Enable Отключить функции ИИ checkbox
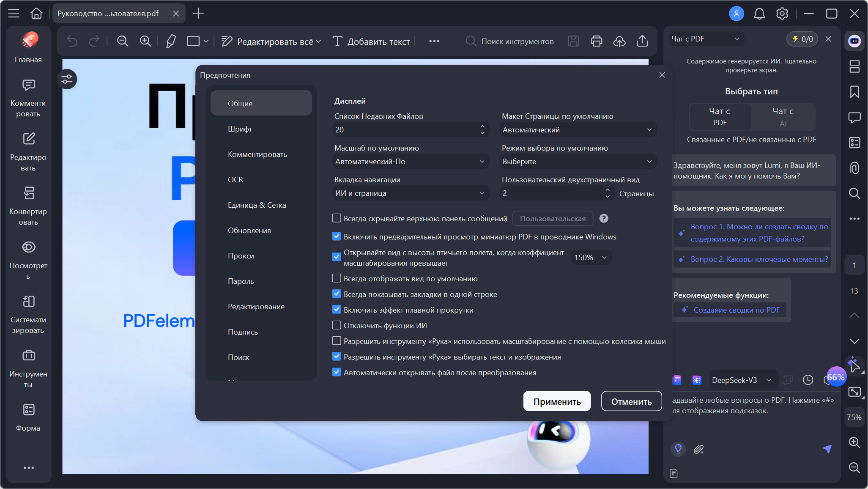The image size is (868, 489). [337, 325]
